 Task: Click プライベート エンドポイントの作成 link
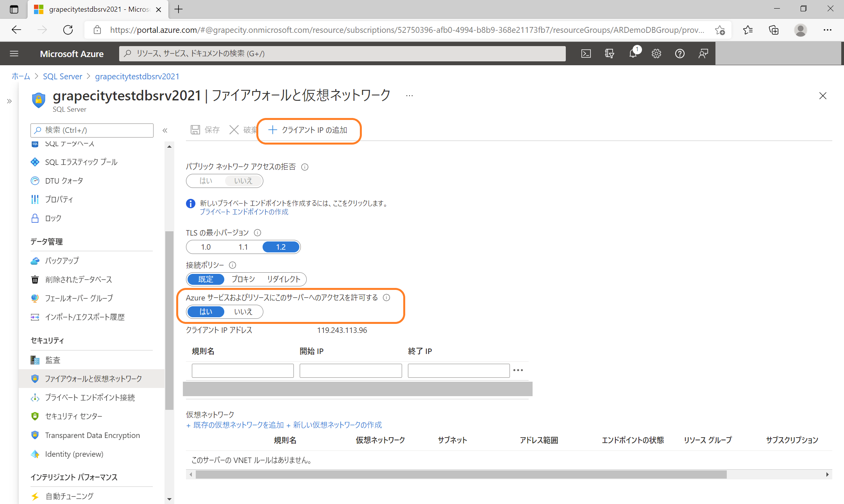(244, 212)
